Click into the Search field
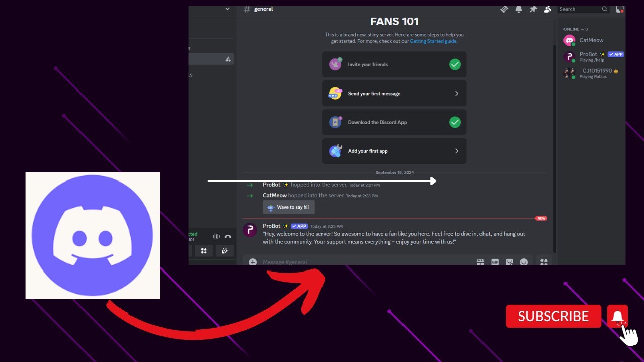Image resolution: width=644 pixels, height=362 pixels. coord(584,9)
